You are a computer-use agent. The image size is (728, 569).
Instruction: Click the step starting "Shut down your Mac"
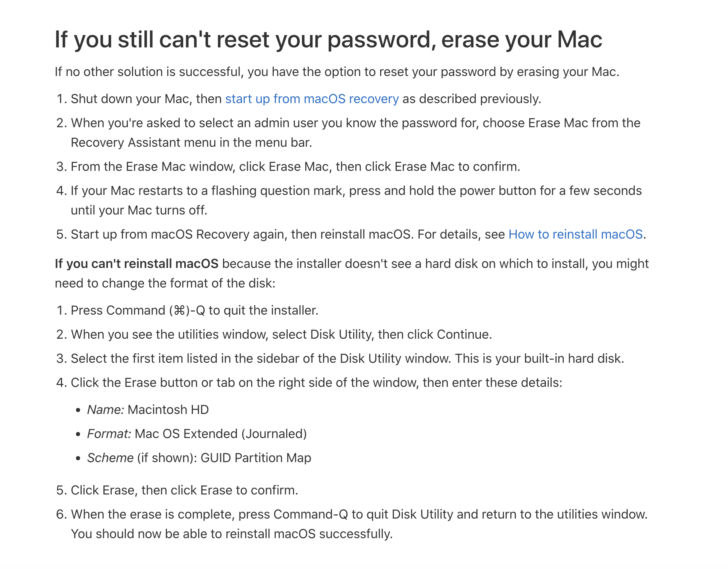click(147, 99)
